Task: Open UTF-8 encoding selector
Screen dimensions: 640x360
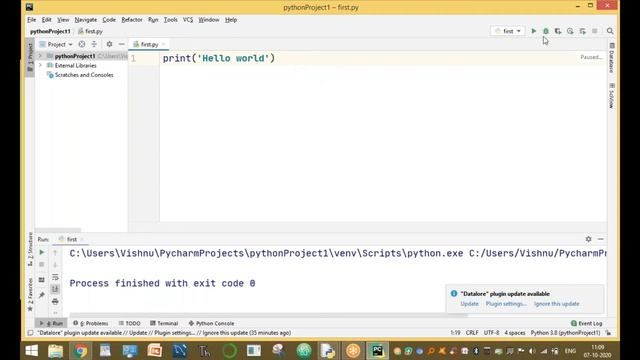Action: (491, 333)
